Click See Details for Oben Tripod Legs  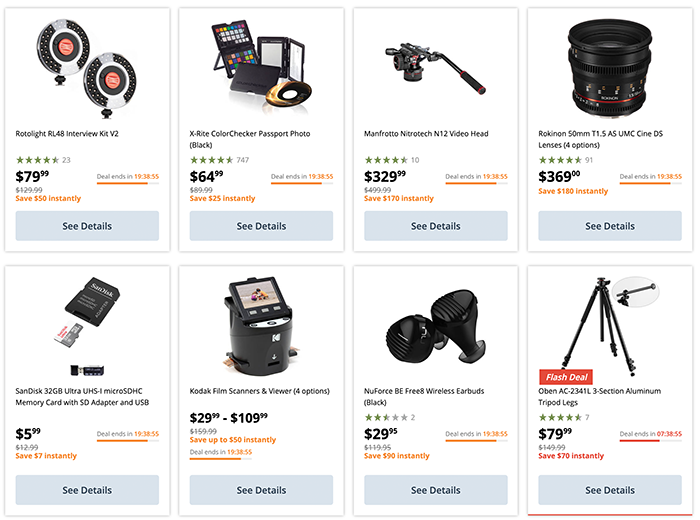610,490
